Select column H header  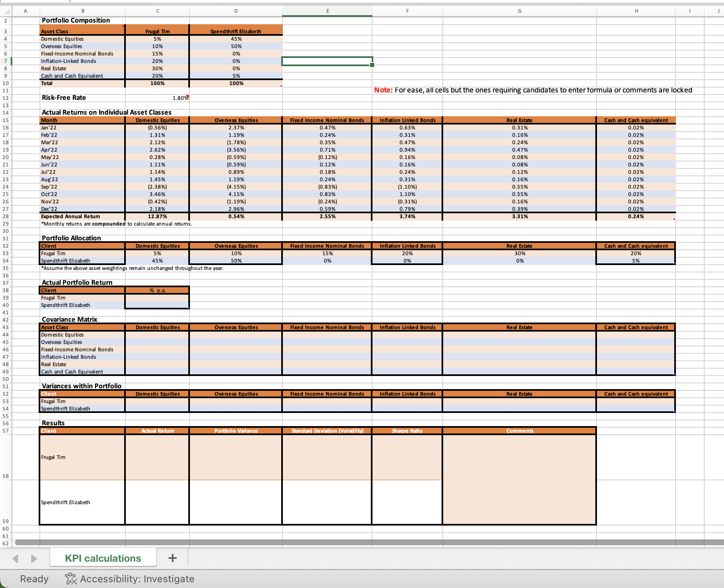636,11
